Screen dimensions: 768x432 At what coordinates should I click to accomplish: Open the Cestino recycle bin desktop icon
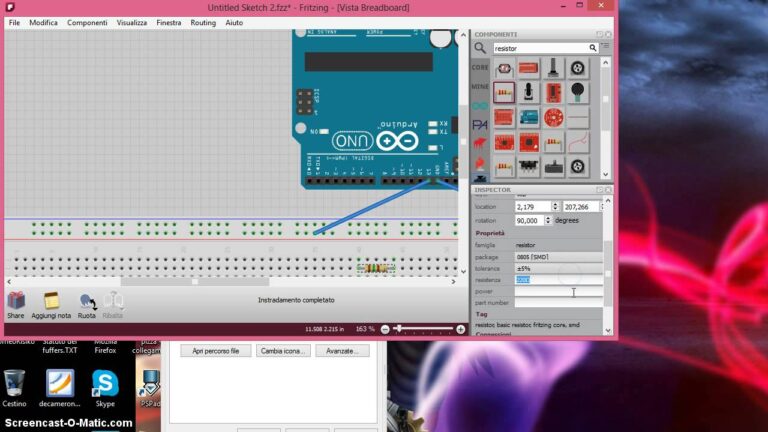[x=14, y=388]
